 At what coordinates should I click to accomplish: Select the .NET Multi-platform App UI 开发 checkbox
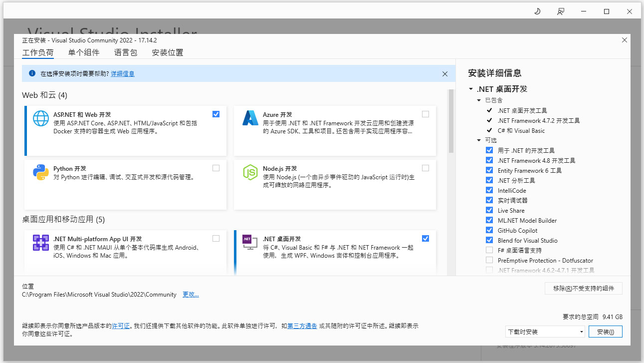click(x=216, y=239)
